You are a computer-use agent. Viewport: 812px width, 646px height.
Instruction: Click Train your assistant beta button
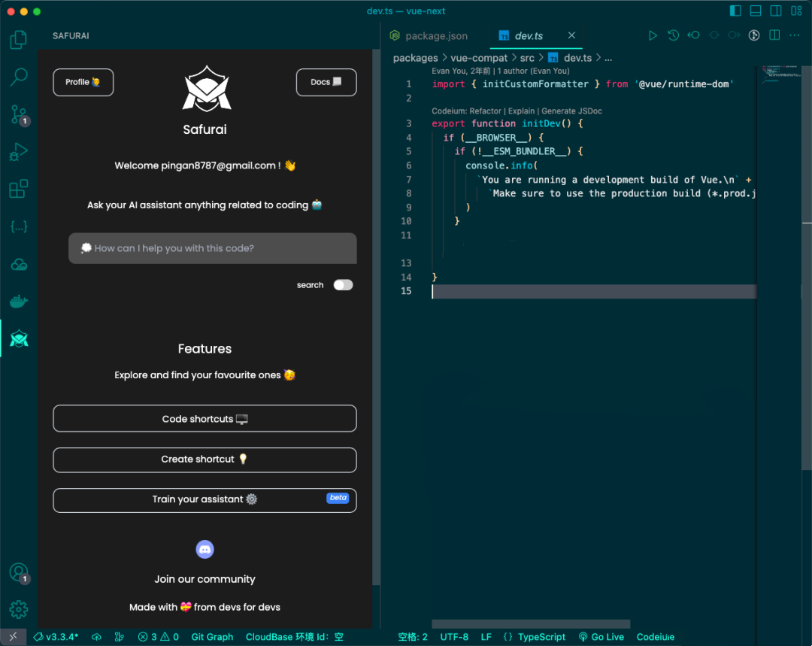pyautogui.click(x=205, y=500)
